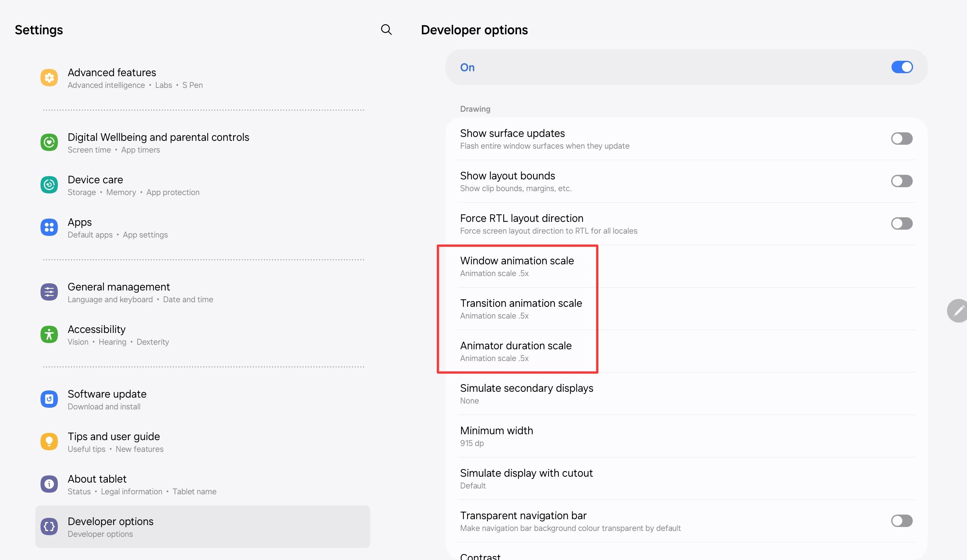Open Advanced features settings icon
Image resolution: width=967 pixels, height=560 pixels.
pos(49,77)
